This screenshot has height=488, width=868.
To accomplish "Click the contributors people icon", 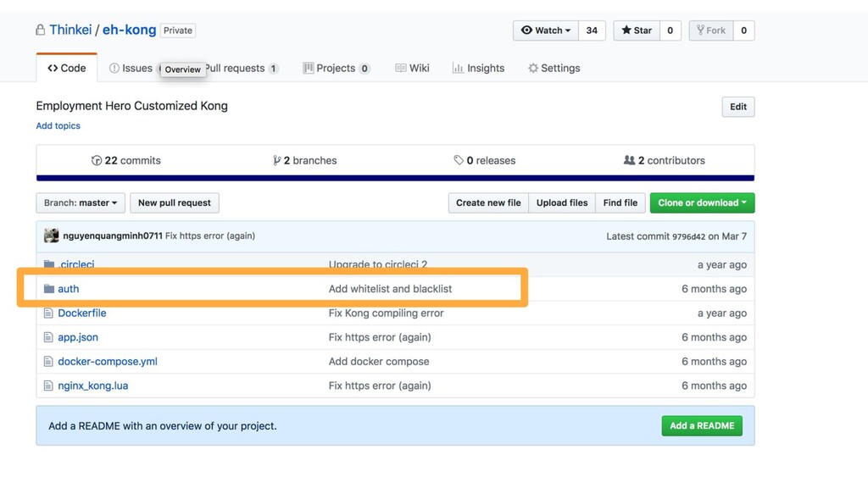I will 630,160.
